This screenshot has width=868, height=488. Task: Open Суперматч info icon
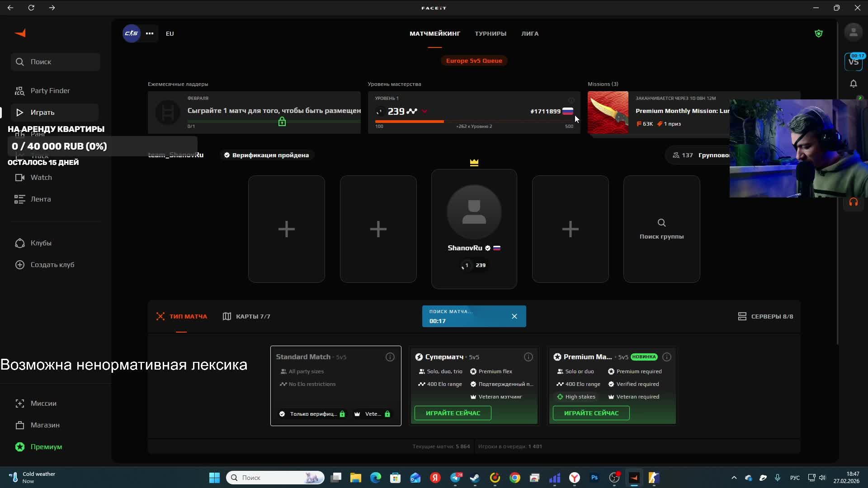click(x=528, y=357)
